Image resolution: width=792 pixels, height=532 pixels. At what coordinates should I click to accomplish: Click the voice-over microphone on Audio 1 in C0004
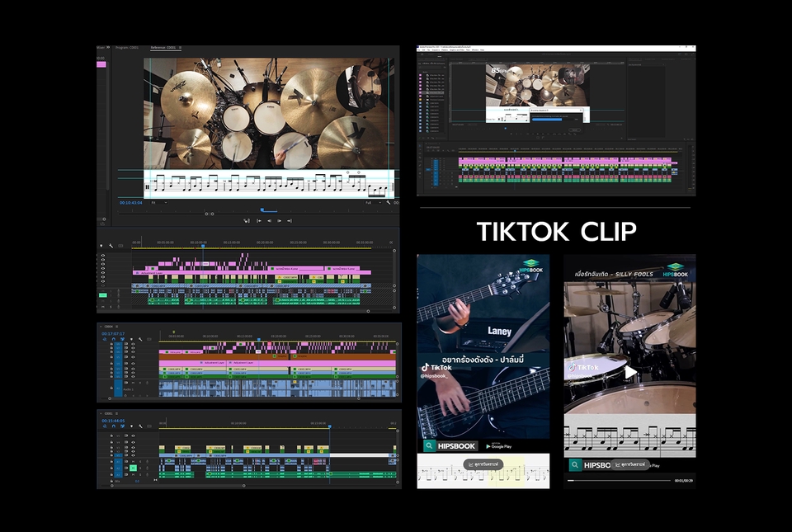(147, 383)
